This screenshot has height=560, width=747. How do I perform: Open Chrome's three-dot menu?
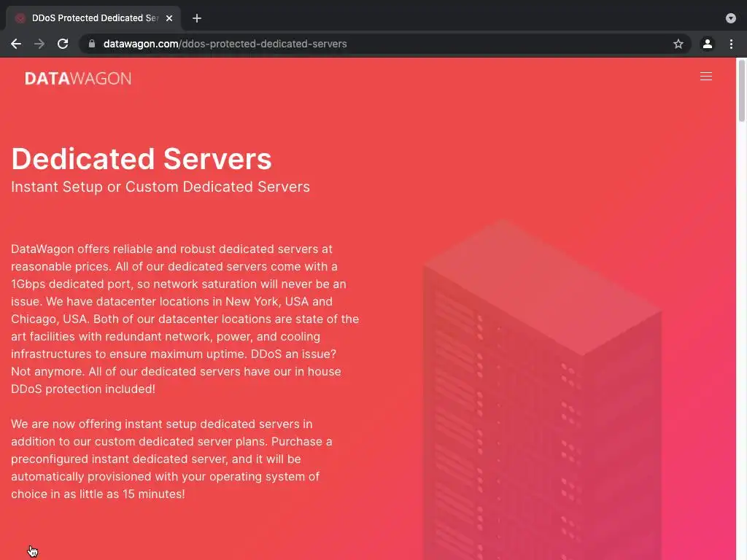pyautogui.click(x=731, y=44)
